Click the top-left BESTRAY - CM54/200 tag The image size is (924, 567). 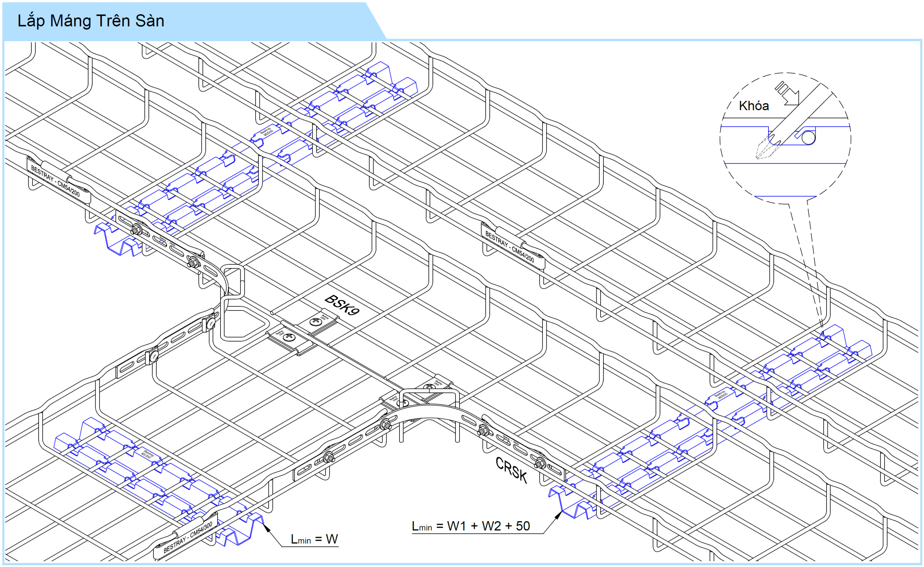[x=56, y=181]
